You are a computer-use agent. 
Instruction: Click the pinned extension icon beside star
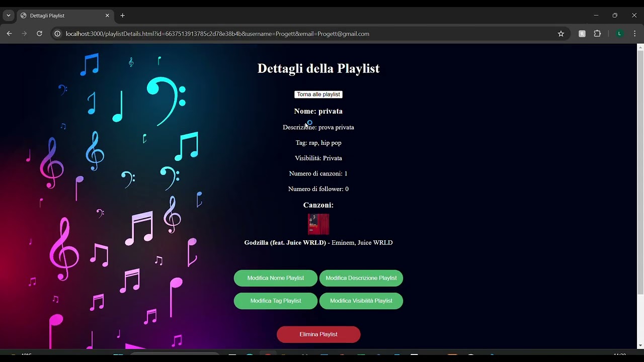[x=582, y=34]
